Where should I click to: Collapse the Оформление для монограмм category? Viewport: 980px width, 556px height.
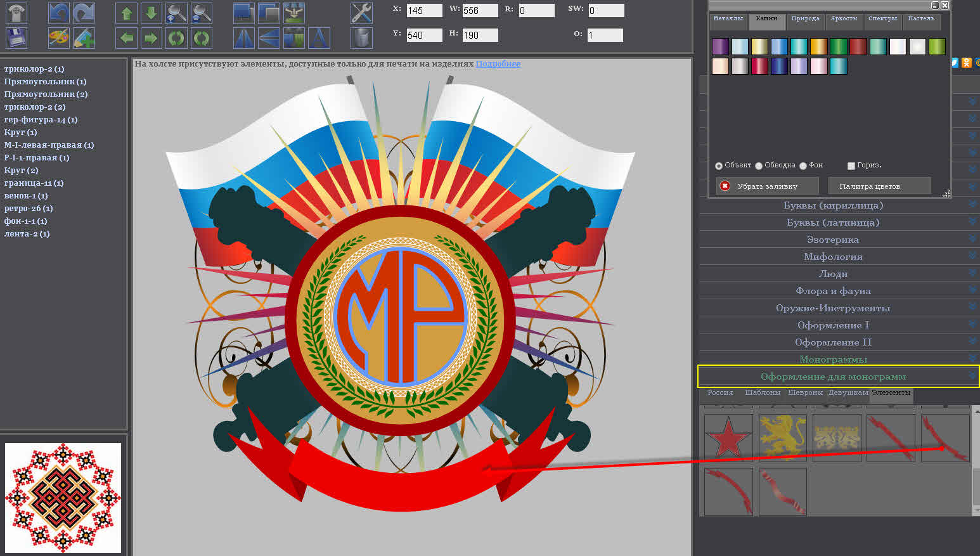839,377
